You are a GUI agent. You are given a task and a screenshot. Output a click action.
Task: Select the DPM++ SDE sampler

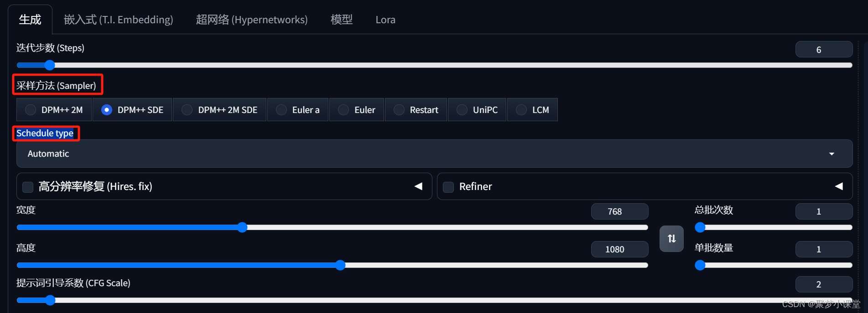132,110
